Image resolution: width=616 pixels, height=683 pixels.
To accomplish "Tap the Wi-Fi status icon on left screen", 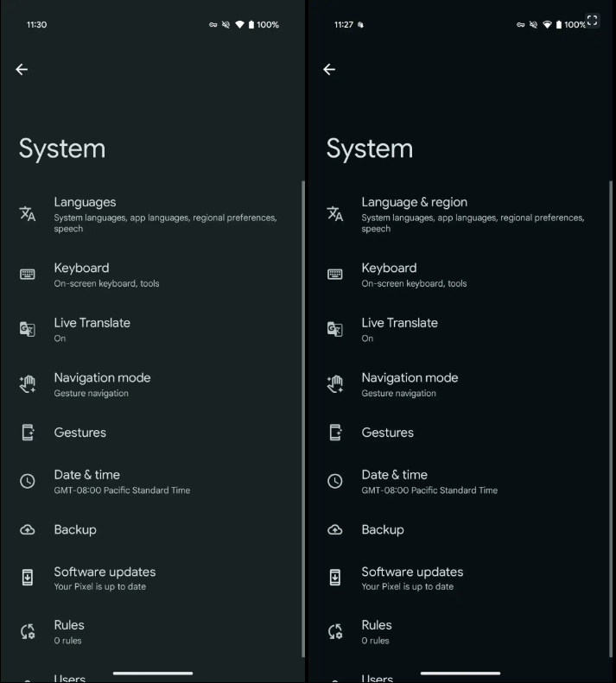I will point(239,24).
